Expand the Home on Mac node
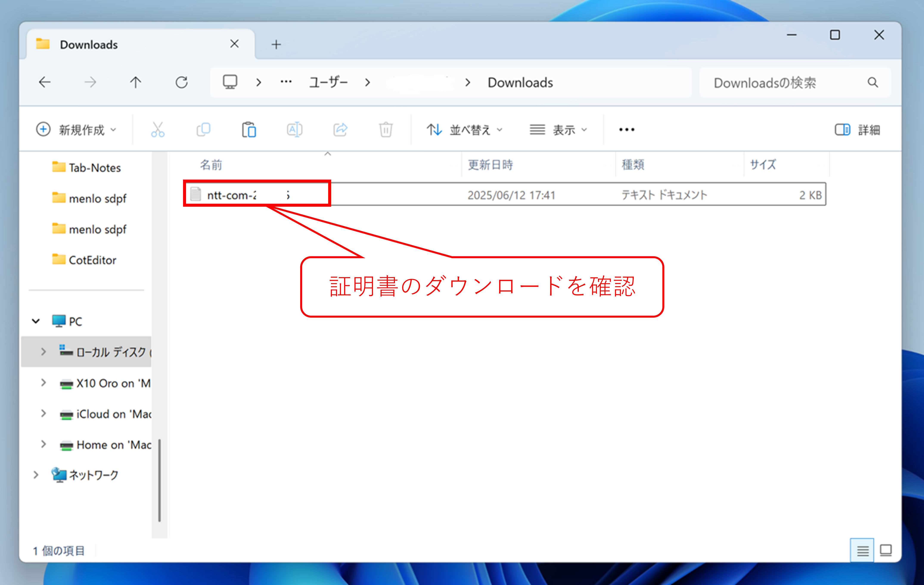The height and width of the screenshot is (585, 924). point(43,444)
